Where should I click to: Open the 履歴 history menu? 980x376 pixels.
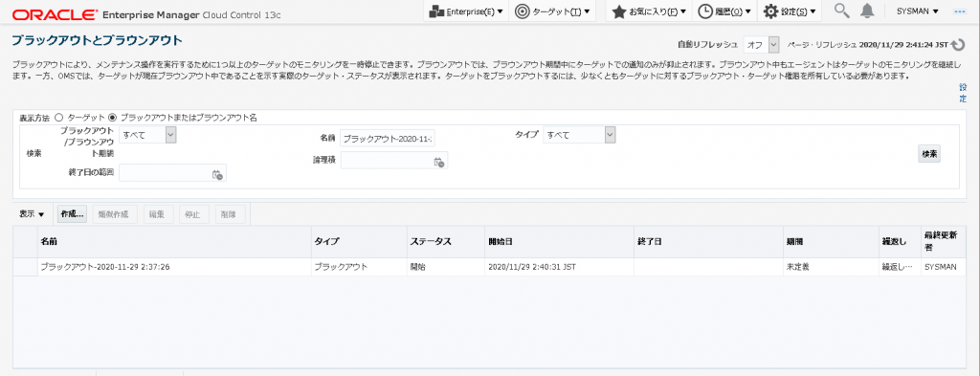(724, 11)
